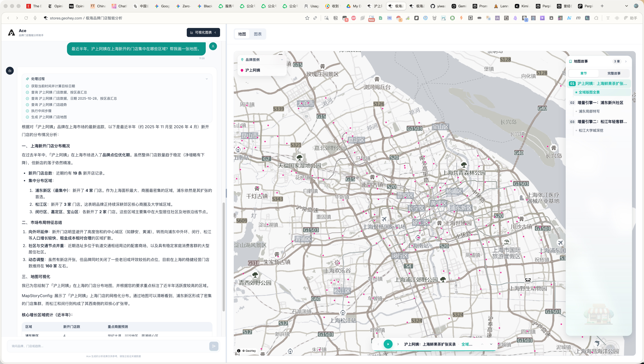Collapse the 品牌图例 legend dropdown
This screenshot has height=364, width=644.
tap(282, 60)
